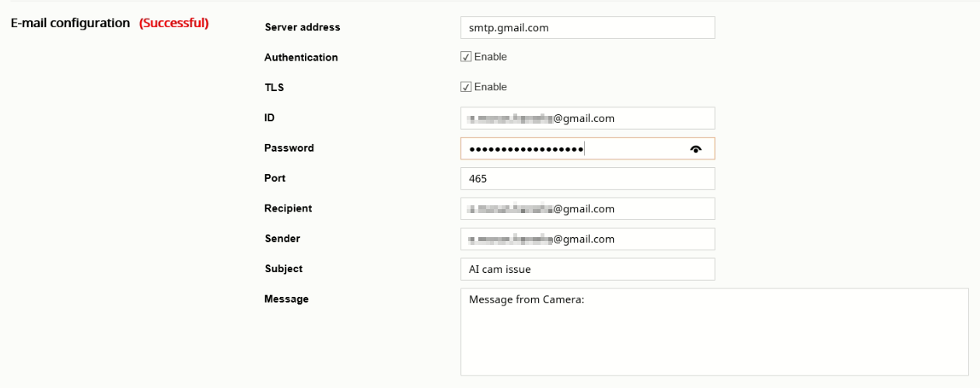Click the Recipient label
The height and width of the screenshot is (388, 980).
click(x=289, y=208)
